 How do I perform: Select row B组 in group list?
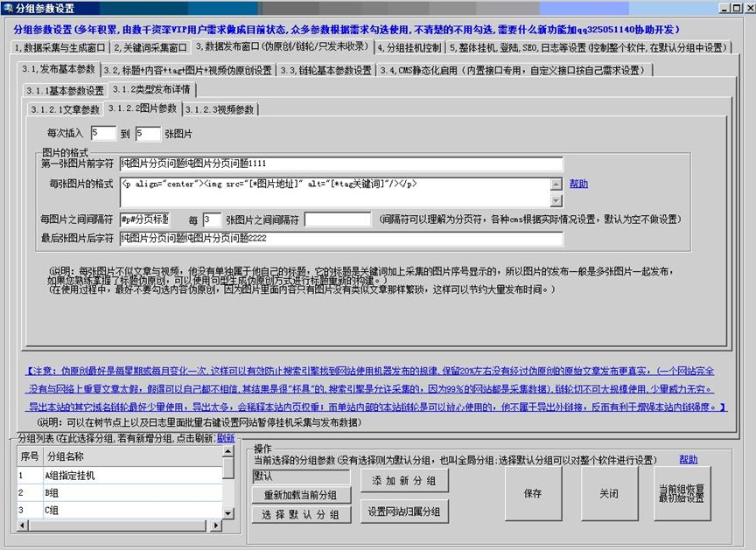120,492
